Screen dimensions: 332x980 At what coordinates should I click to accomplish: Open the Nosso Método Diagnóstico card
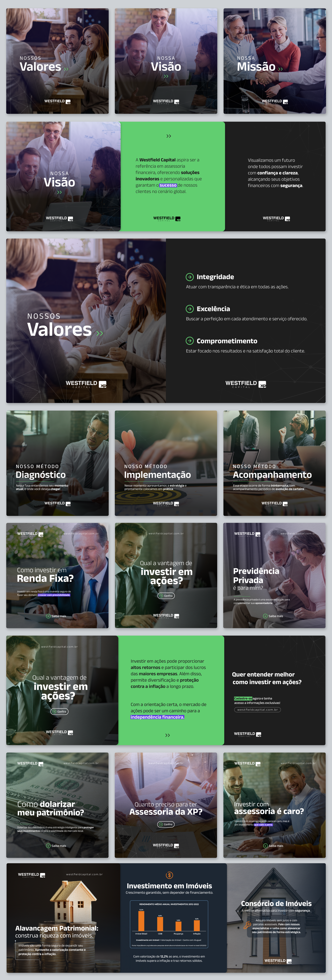(x=57, y=463)
